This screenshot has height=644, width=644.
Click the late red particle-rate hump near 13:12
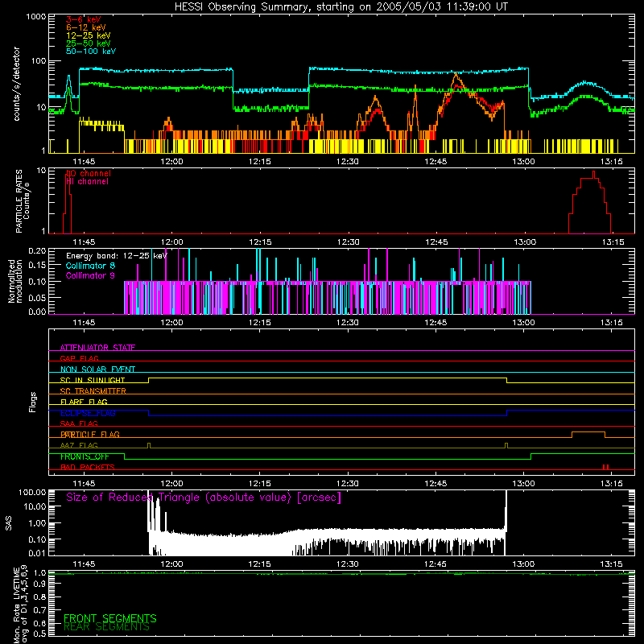590,203
